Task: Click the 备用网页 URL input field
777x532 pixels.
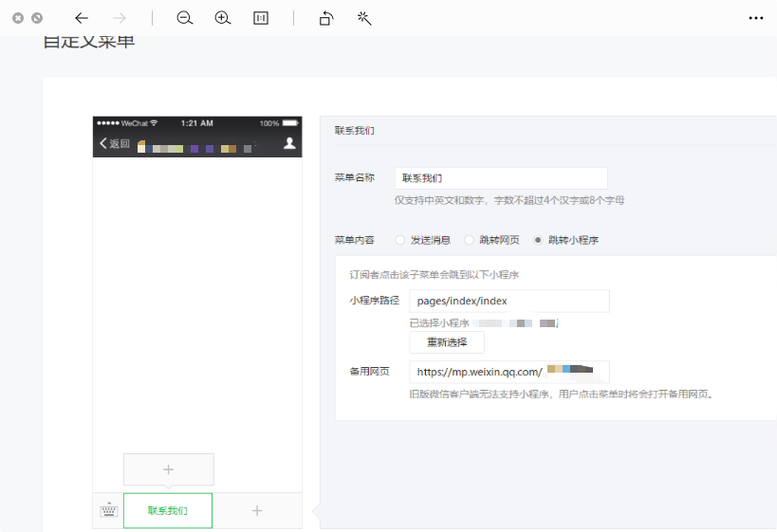Action: [x=509, y=372]
